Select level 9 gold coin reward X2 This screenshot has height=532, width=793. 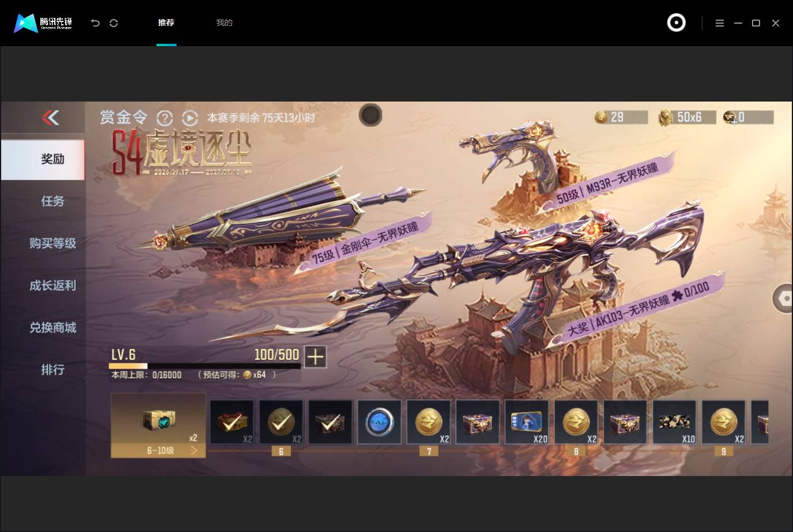tap(724, 422)
